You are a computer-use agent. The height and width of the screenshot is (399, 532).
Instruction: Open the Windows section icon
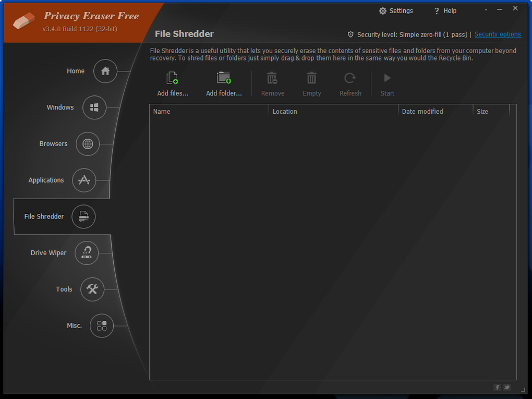(x=94, y=107)
